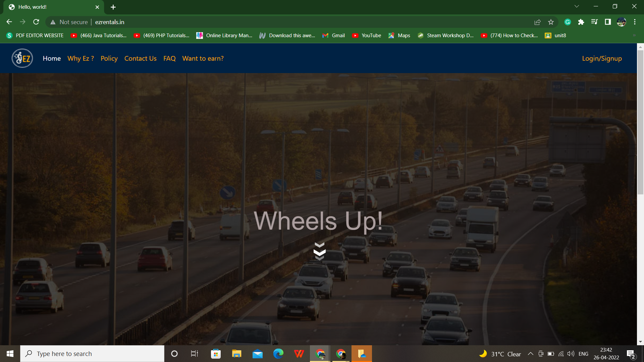Open the FAQ page
The height and width of the screenshot is (362, 644).
(x=169, y=58)
